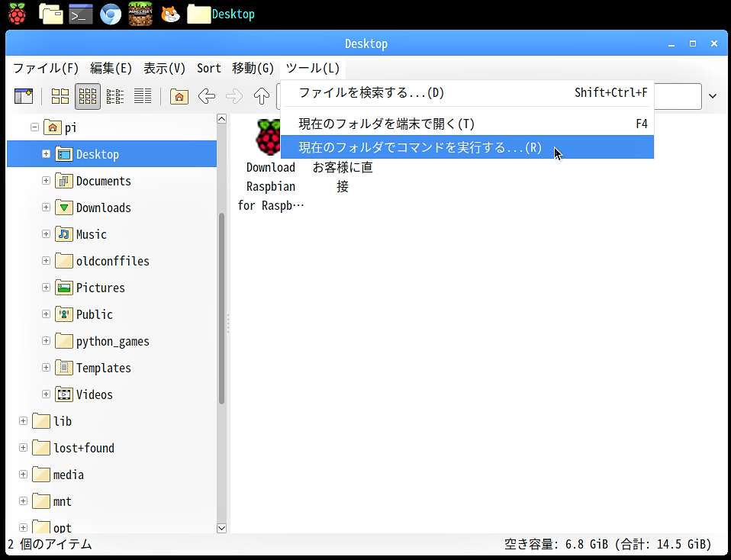Go forward to next folder
Screen dimensions: 731x560
[x=234, y=97]
